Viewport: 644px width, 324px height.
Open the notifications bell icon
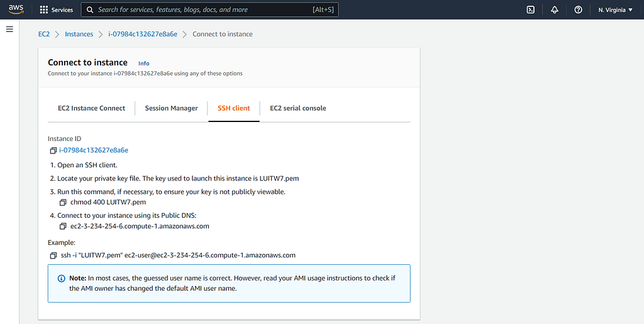coord(555,10)
